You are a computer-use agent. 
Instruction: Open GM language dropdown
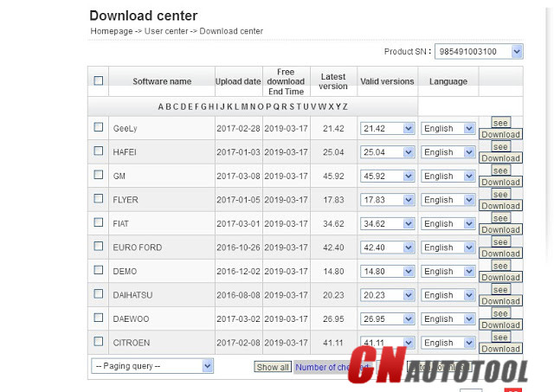[448, 177]
